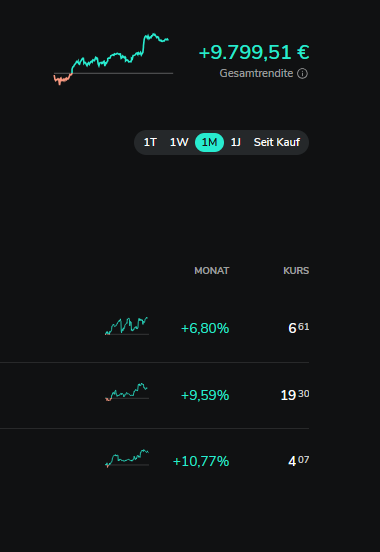Click the Gesamtrendite label

tap(256, 74)
